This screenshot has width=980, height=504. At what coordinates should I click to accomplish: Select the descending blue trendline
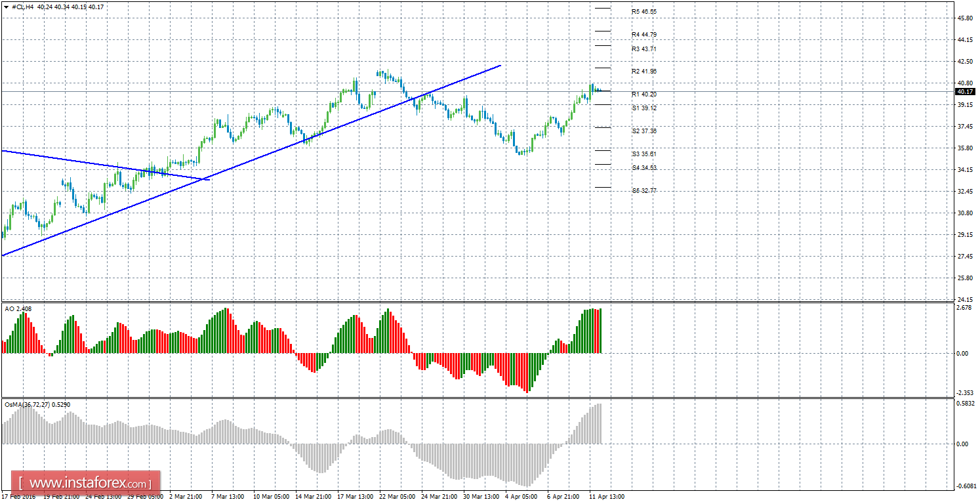105,165
